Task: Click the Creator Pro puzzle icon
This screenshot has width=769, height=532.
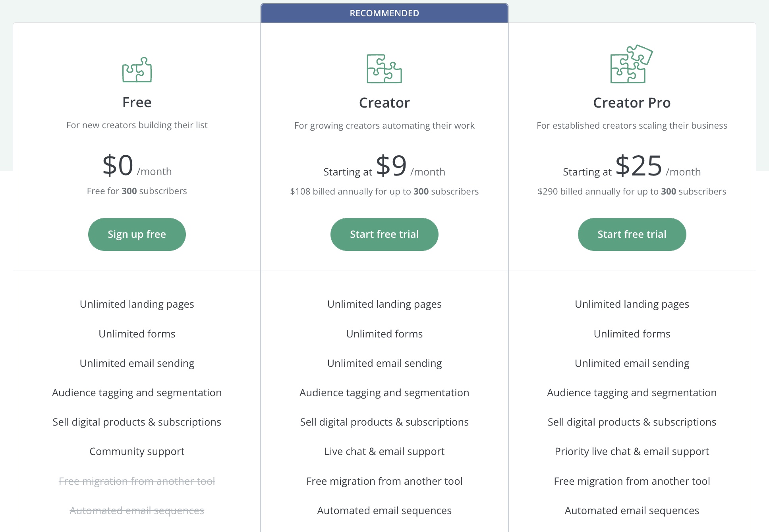Action: pos(632,64)
